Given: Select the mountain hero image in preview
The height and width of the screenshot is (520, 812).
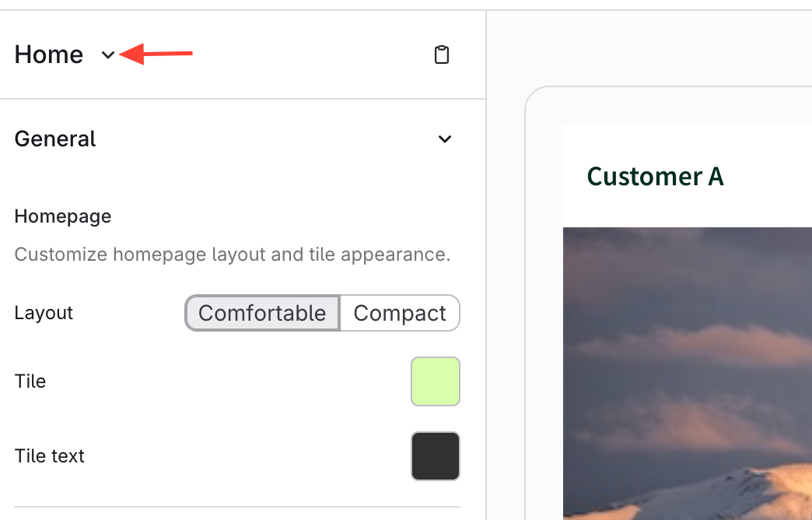Looking at the screenshot, I should point(688,374).
